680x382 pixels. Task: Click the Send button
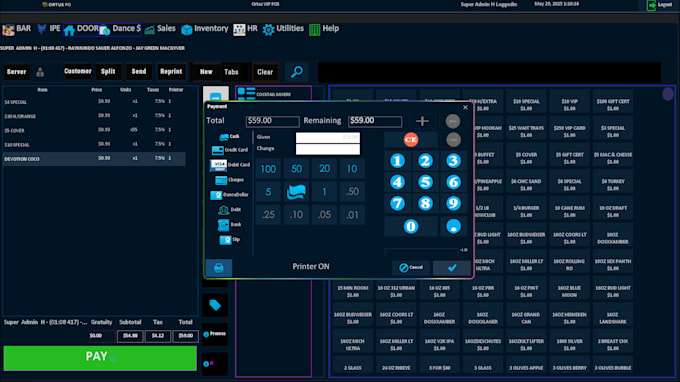(139, 72)
